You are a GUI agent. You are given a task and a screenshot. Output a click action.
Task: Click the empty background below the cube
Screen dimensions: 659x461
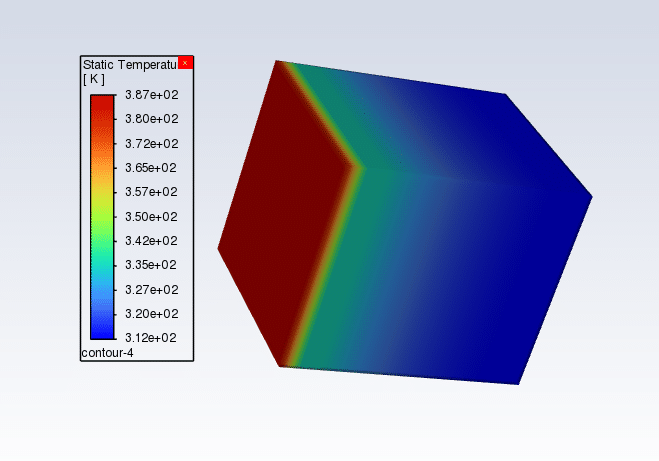[x=400, y=420]
